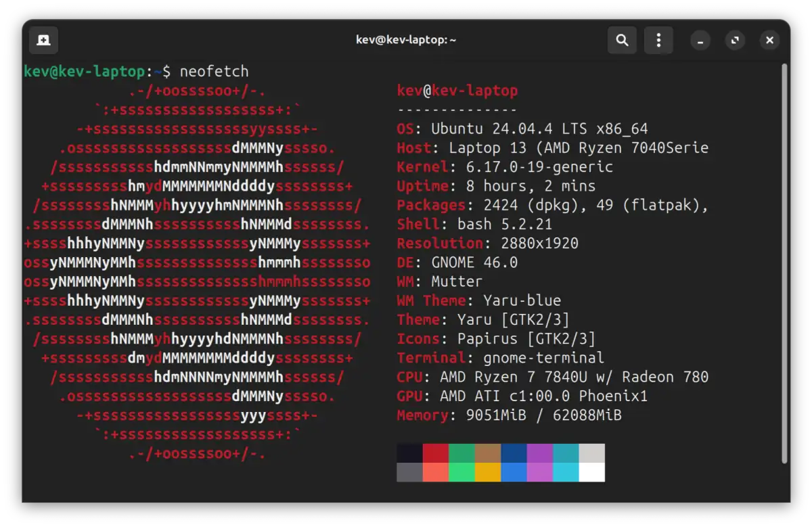Click the yellow swatch in the palette row
Image resolution: width=812 pixels, height=527 pixels.
click(x=487, y=472)
